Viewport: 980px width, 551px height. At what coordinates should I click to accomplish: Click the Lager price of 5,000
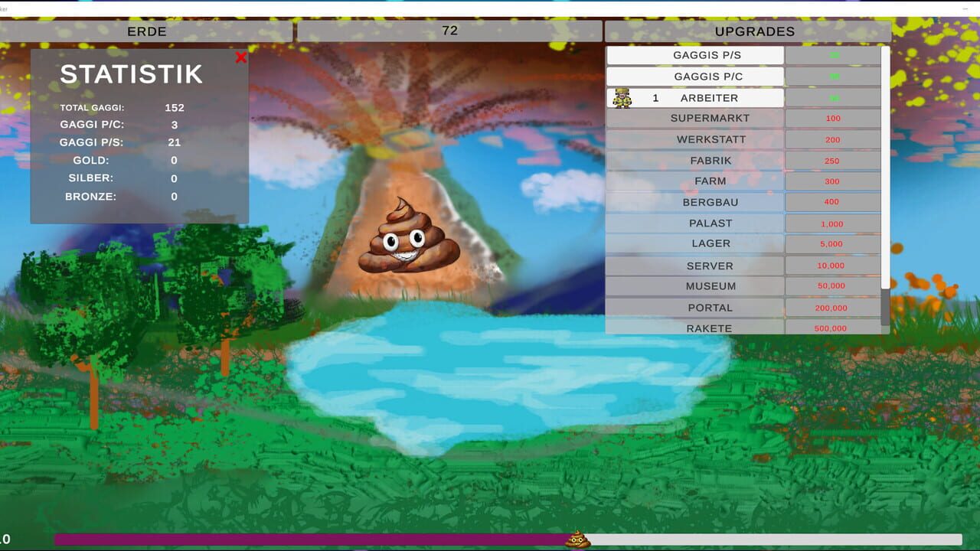pos(833,243)
